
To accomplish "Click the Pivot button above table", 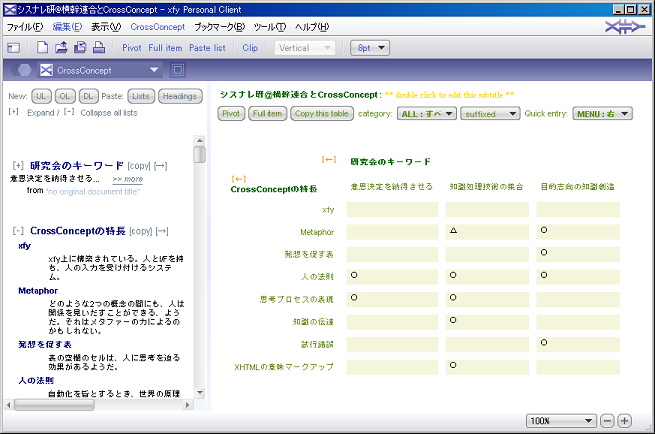I will point(231,114).
